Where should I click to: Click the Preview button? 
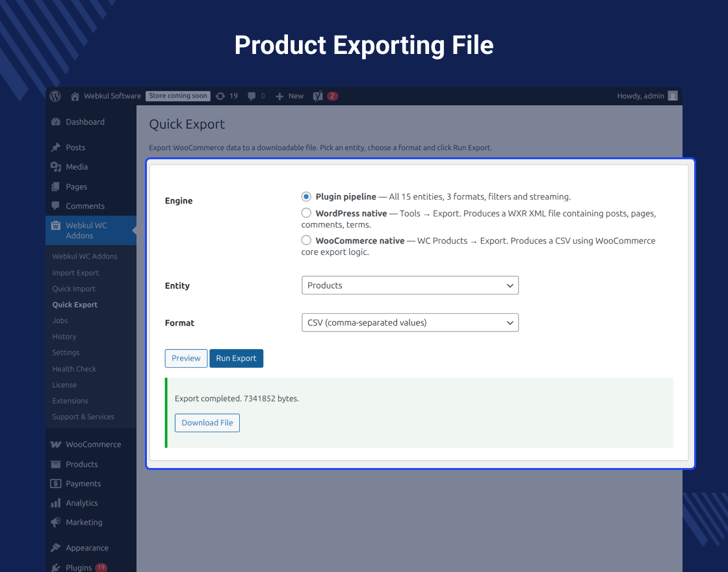click(x=186, y=358)
